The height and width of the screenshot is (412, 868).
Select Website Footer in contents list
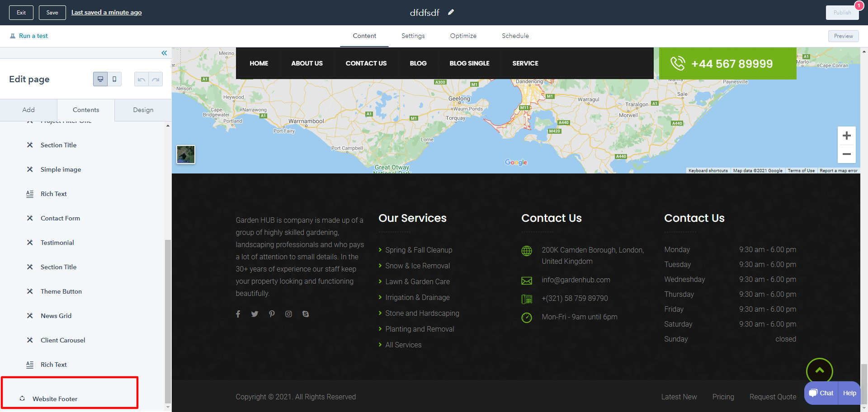55,399
